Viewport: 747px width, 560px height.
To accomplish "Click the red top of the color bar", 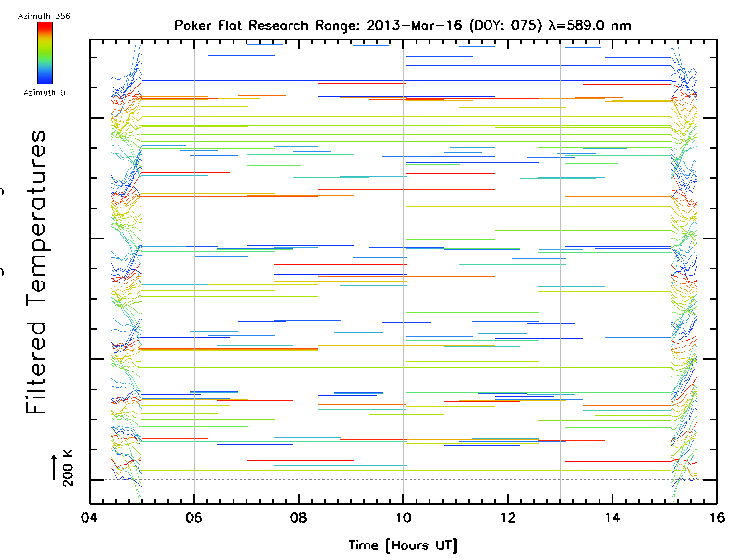I will [45, 26].
